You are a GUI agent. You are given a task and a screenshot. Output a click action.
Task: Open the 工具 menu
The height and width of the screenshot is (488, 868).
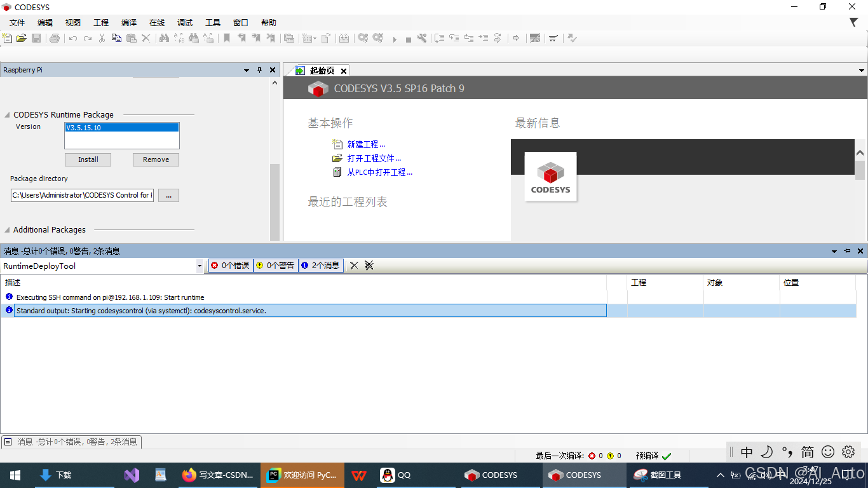point(213,23)
